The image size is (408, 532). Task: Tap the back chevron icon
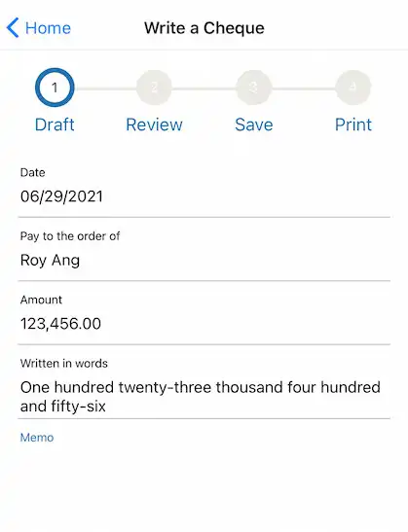pos(13,28)
